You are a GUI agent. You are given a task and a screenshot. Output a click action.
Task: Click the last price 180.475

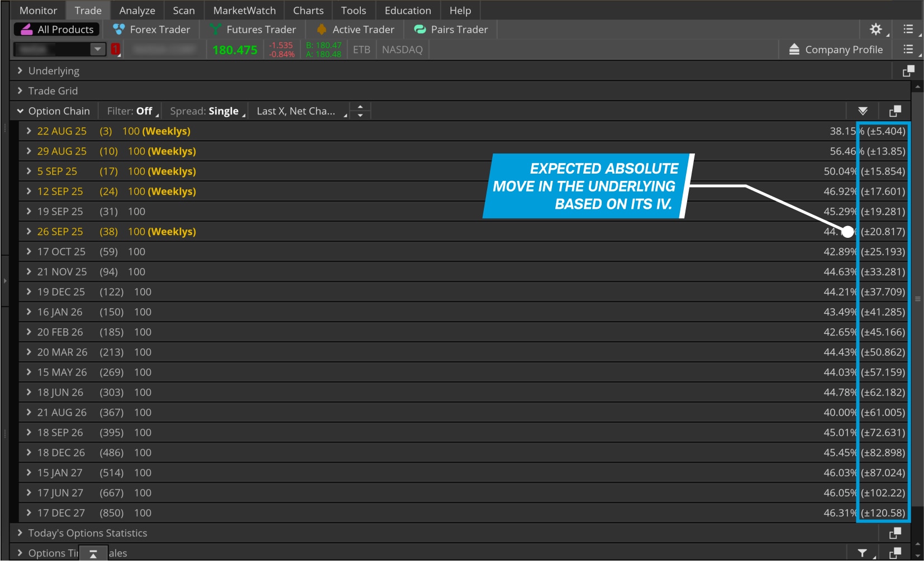(235, 50)
